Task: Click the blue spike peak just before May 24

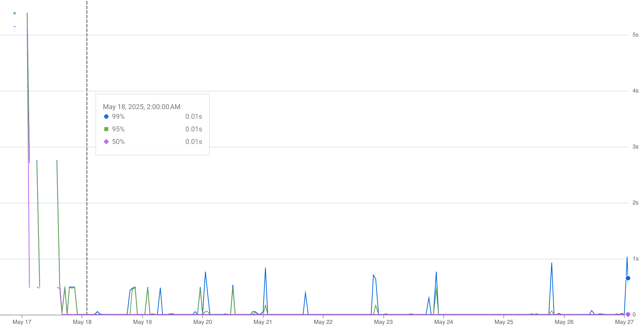Action: pos(436,272)
